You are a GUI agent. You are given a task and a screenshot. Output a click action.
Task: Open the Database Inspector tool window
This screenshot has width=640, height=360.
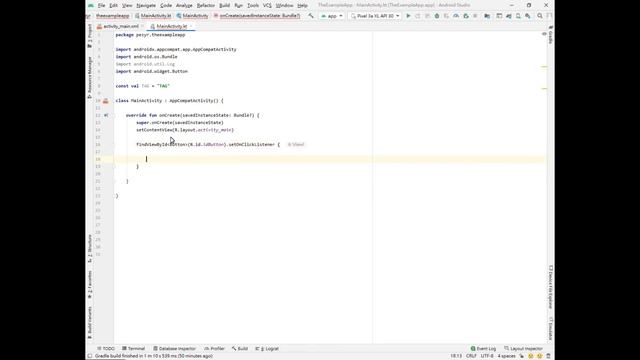[x=174, y=349]
